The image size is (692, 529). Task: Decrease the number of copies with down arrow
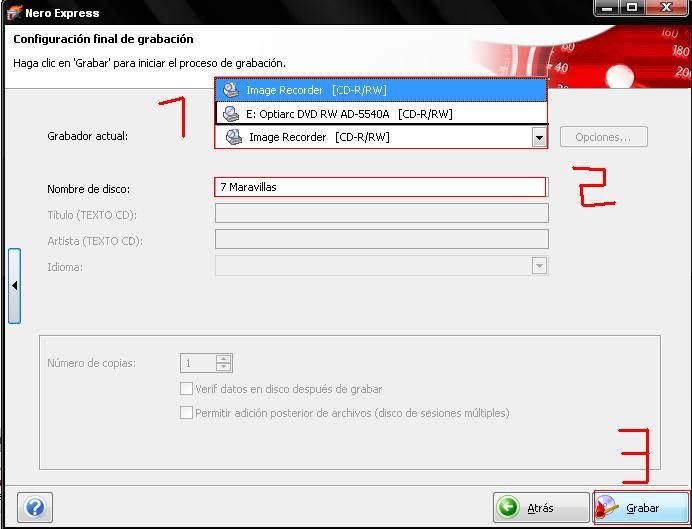tap(224, 367)
